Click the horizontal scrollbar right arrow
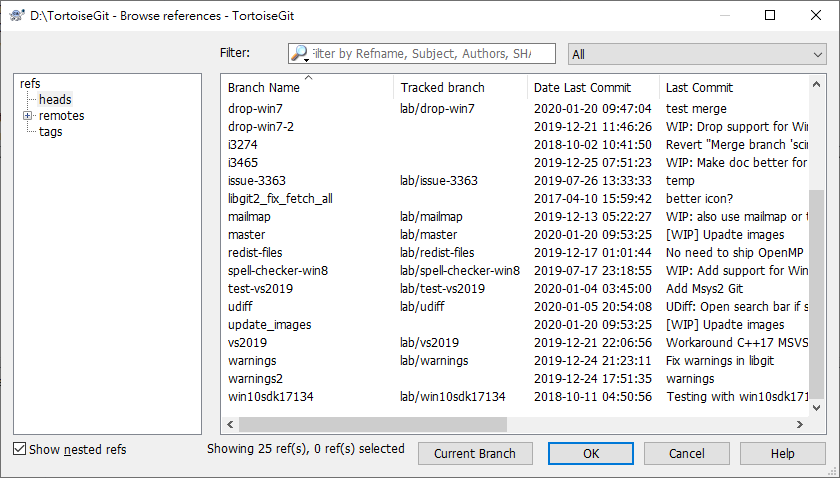The width and height of the screenshot is (840, 478). click(799, 425)
